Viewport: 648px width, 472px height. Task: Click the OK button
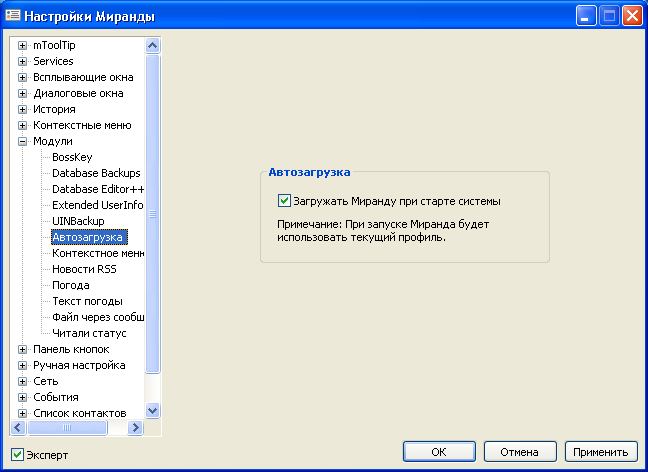point(439,452)
